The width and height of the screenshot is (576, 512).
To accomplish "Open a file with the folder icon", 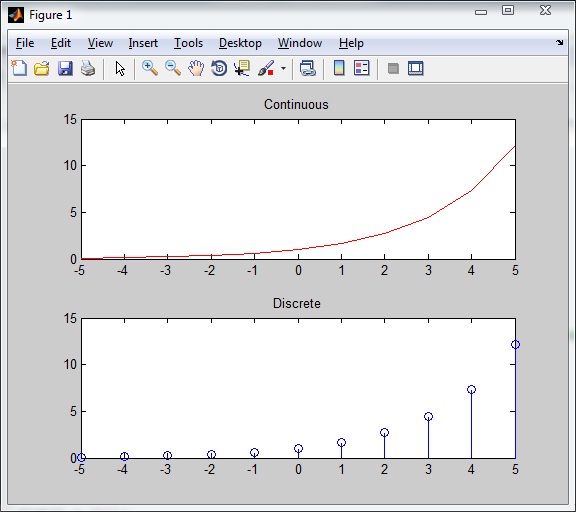I will click(x=42, y=68).
